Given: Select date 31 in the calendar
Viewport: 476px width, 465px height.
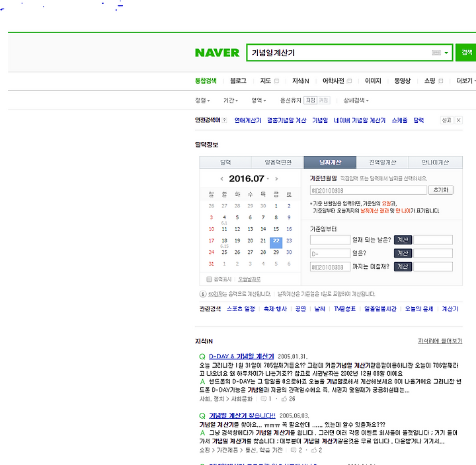Looking at the screenshot, I should [x=212, y=264].
